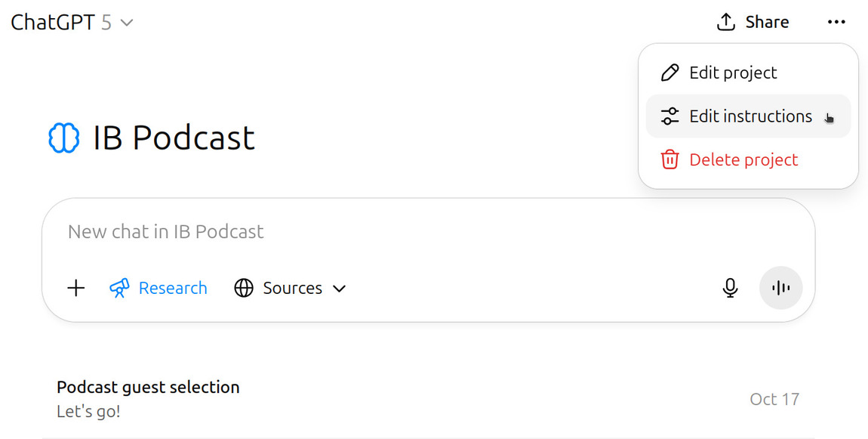Focus the New chat in IB Podcast field
The width and height of the screenshot is (868, 439).
pos(377,231)
